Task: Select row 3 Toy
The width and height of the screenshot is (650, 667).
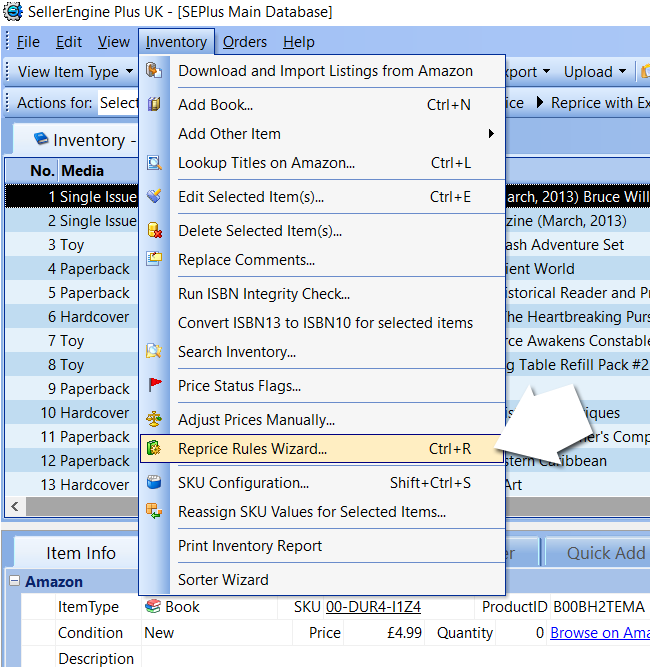Action: click(x=72, y=245)
